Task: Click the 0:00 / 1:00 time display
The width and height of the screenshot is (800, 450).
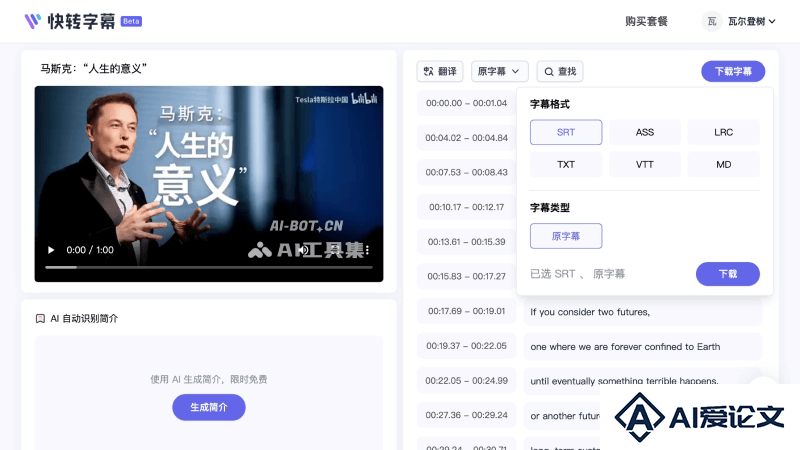Action: 90,250
